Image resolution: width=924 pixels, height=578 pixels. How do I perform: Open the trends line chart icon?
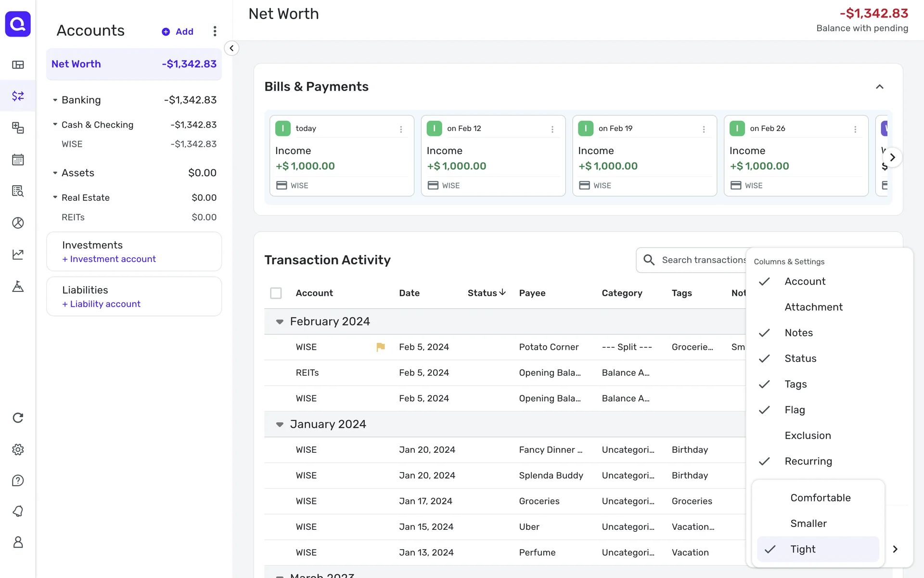18,254
